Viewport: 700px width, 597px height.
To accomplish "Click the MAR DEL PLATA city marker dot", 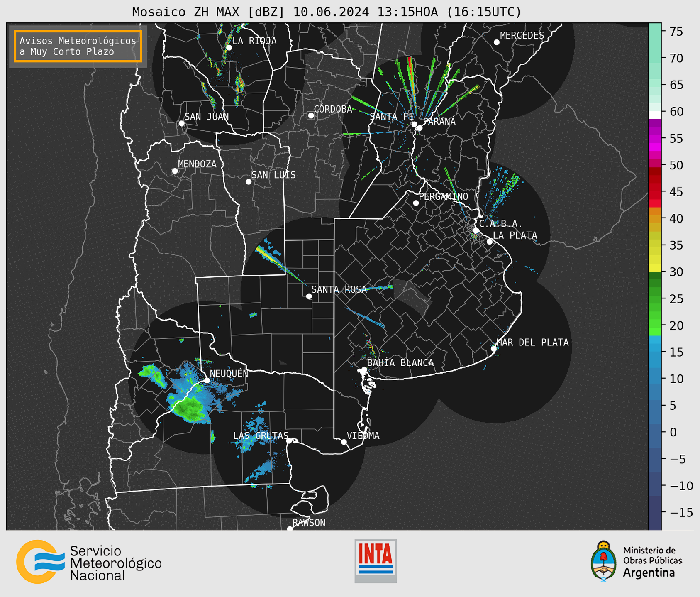I will click(494, 349).
